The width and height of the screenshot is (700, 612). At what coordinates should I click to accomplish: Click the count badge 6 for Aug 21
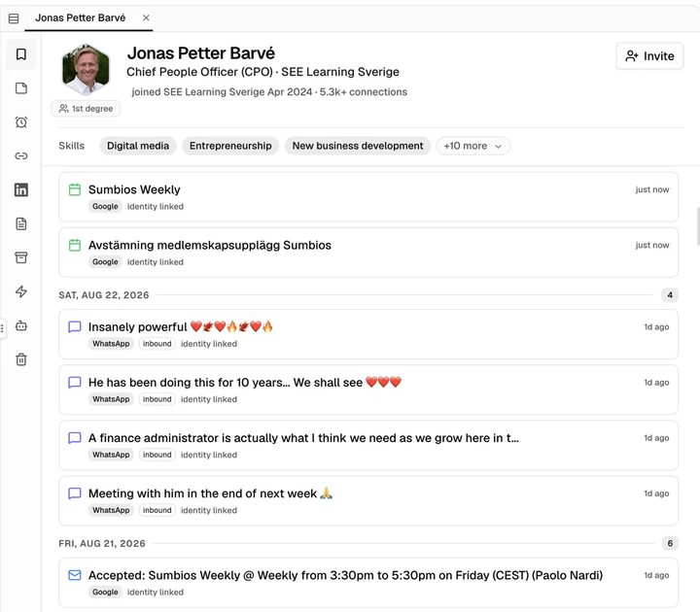tap(670, 543)
